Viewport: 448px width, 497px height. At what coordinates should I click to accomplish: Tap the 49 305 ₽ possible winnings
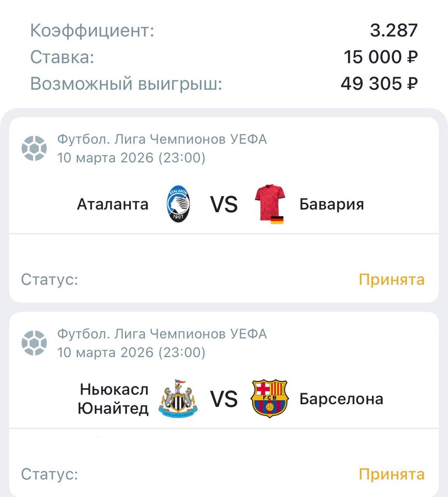click(379, 83)
